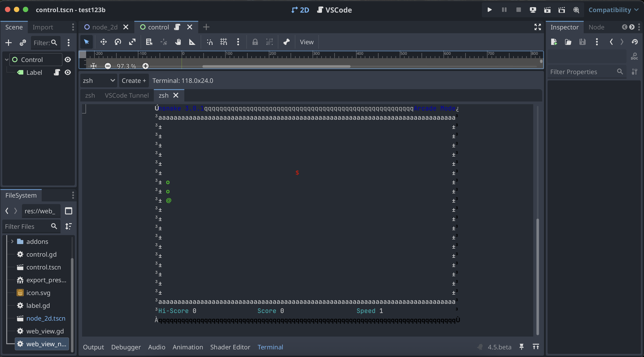644x357 pixels.
Task: Pause the running project
Action: (x=504, y=10)
